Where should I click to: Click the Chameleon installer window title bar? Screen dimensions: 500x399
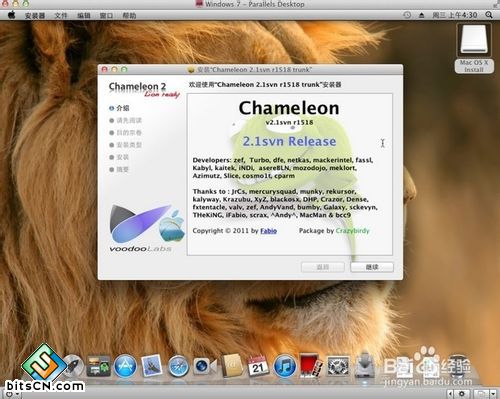click(250, 69)
